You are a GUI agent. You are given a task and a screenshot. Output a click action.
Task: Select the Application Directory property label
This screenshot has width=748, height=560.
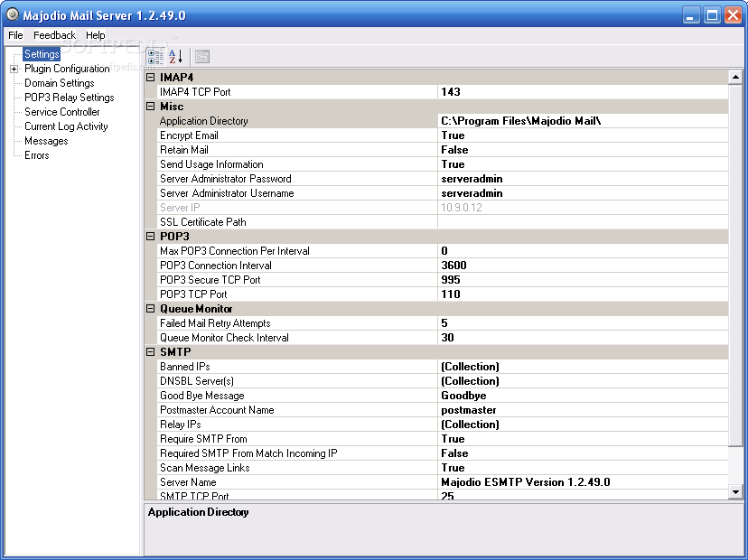click(203, 121)
